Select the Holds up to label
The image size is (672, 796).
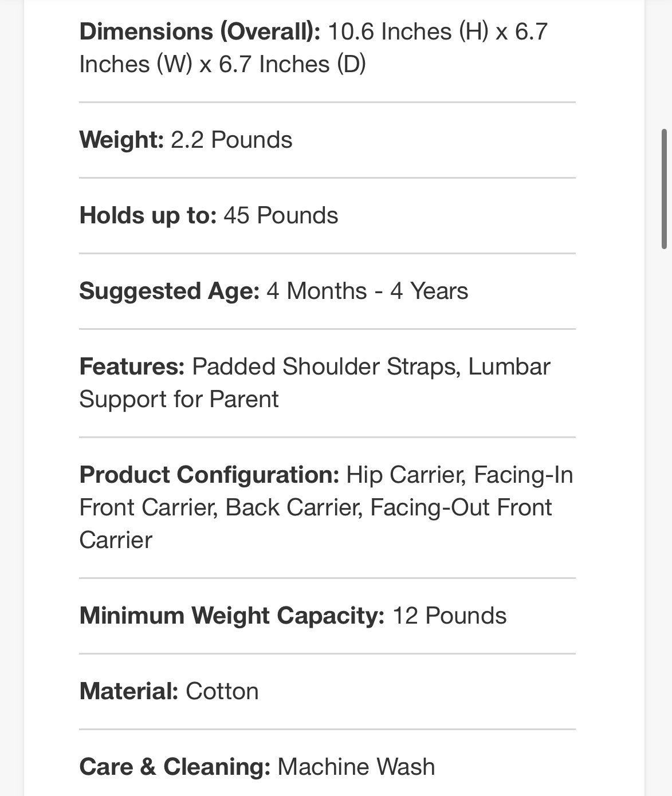(148, 216)
